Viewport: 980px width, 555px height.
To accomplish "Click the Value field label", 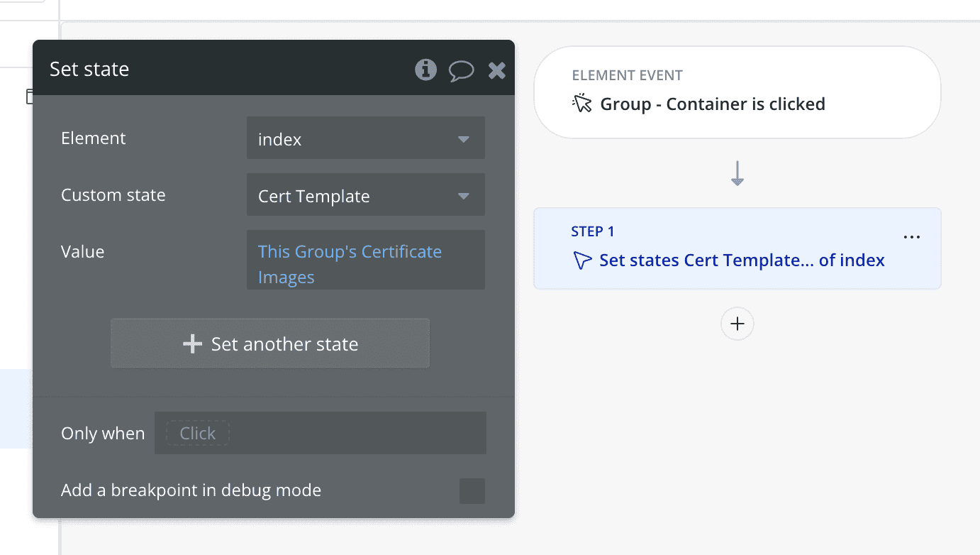I will [82, 252].
